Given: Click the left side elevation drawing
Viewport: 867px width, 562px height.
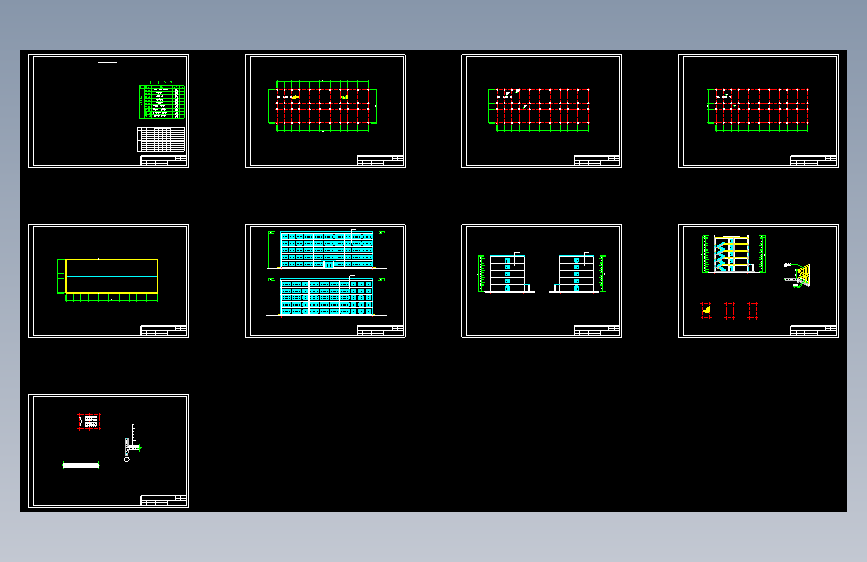Looking at the screenshot, I should (506, 273).
